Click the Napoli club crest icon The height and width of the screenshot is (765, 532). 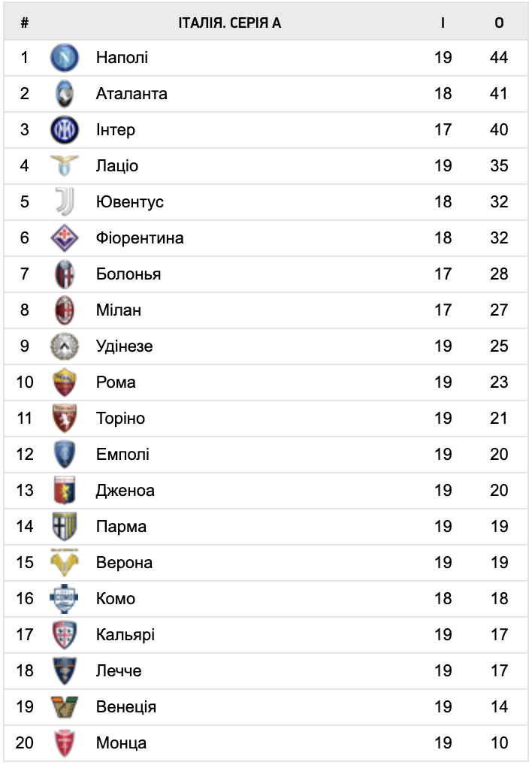pyautogui.click(x=65, y=58)
